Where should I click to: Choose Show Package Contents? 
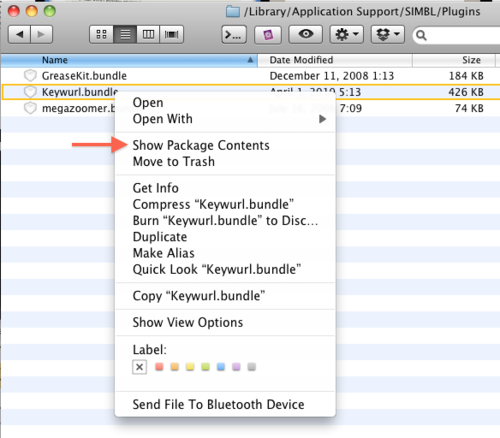point(225,145)
